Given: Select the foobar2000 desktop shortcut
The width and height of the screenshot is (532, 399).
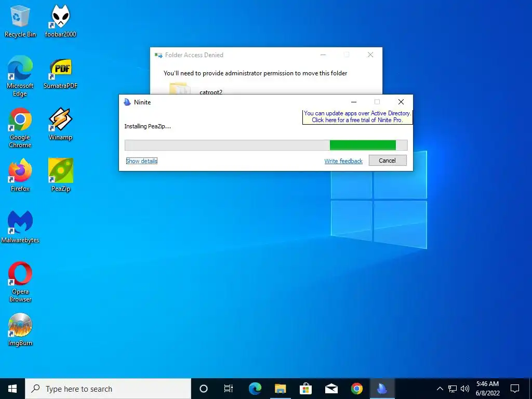Looking at the screenshot, I should click(60, 21).
